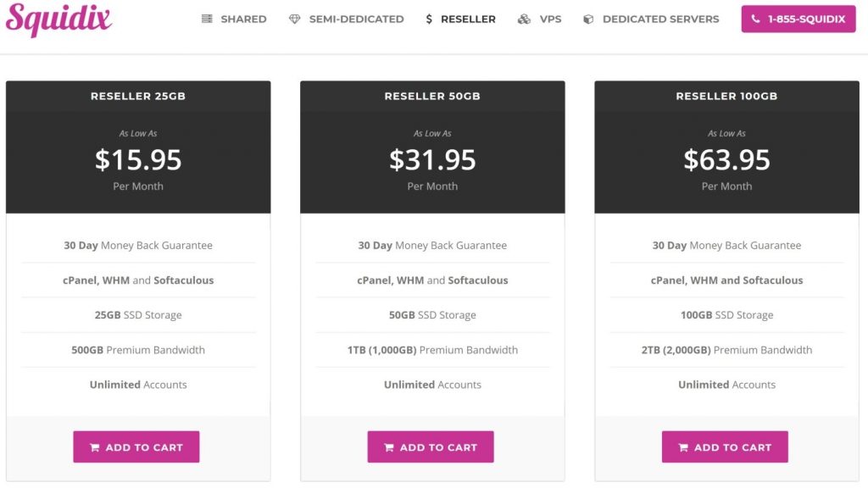Viewport: 868px width, 488px height.
Task: Click the Squidix logo
Action: click(x=58, y=19)
